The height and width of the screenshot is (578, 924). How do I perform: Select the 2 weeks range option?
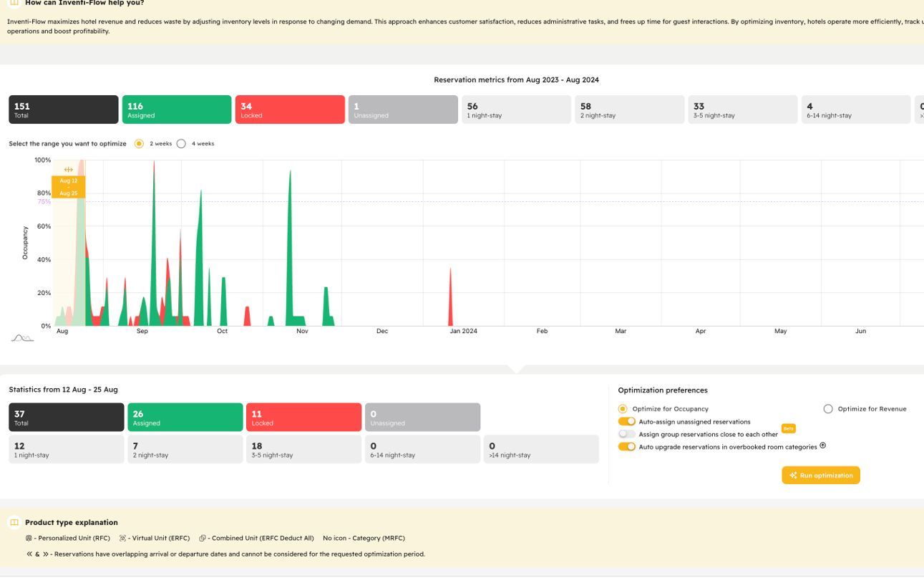pos(139,144)
